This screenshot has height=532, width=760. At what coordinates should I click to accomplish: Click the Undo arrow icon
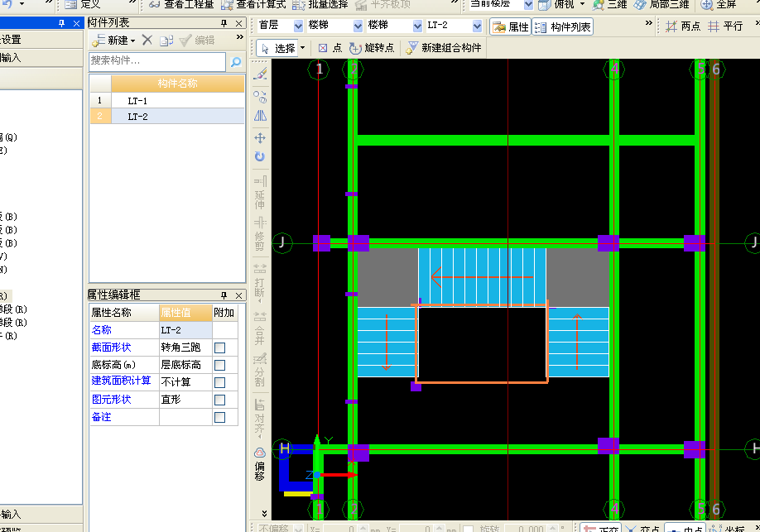7,3
